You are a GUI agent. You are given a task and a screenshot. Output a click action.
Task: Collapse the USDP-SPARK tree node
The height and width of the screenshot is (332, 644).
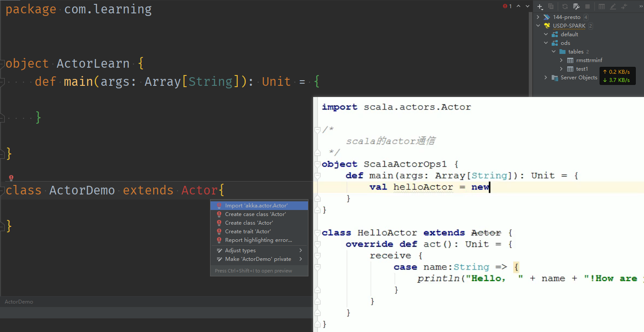pos(538,25)
